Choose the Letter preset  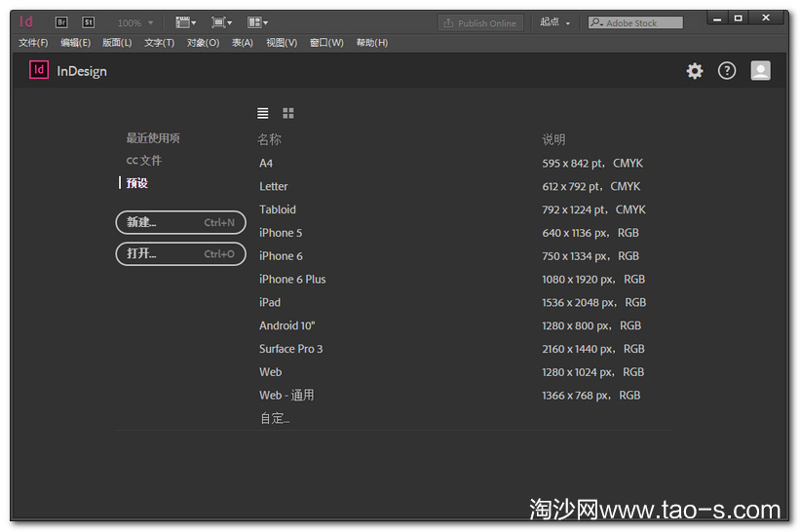coord(274,187)
